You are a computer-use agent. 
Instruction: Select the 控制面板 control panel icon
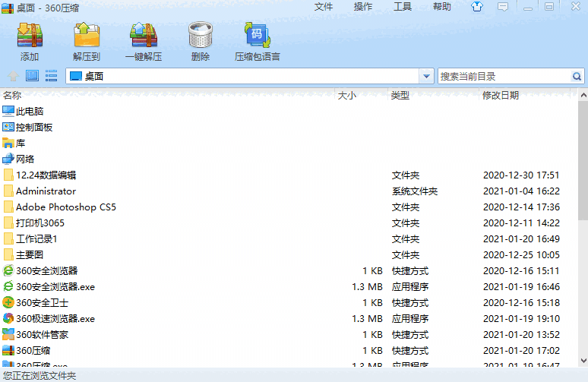(x=8, y=127)
